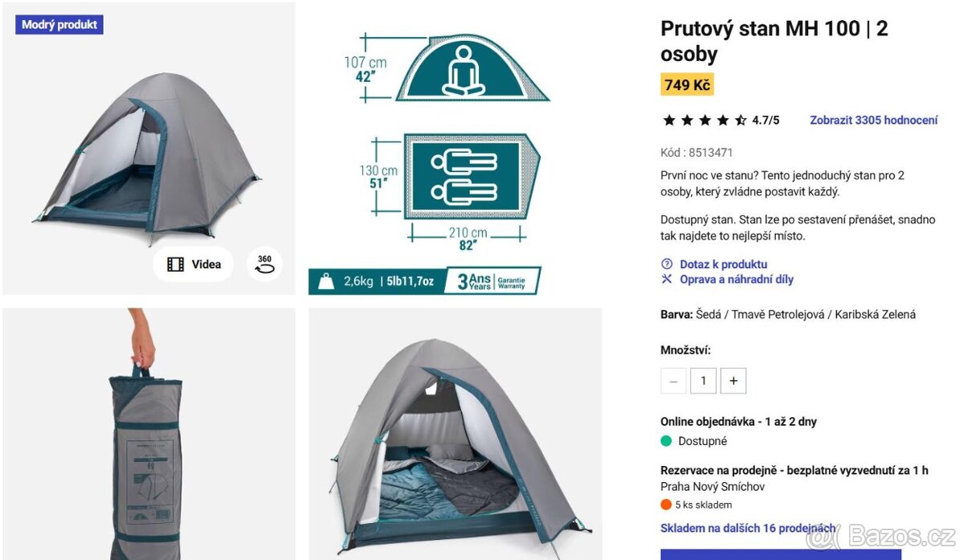
Task: Click the Modrý produkt badge
Action: 59,25
